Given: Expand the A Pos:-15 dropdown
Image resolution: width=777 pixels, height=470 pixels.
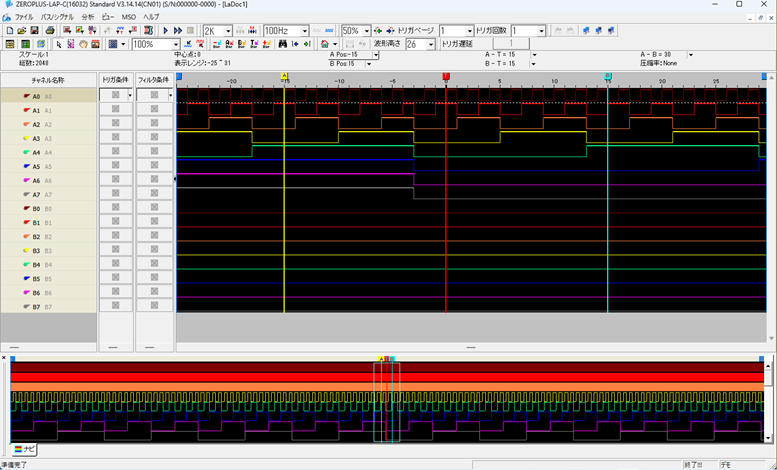Looking at the screenshot, I should (376, 55).
